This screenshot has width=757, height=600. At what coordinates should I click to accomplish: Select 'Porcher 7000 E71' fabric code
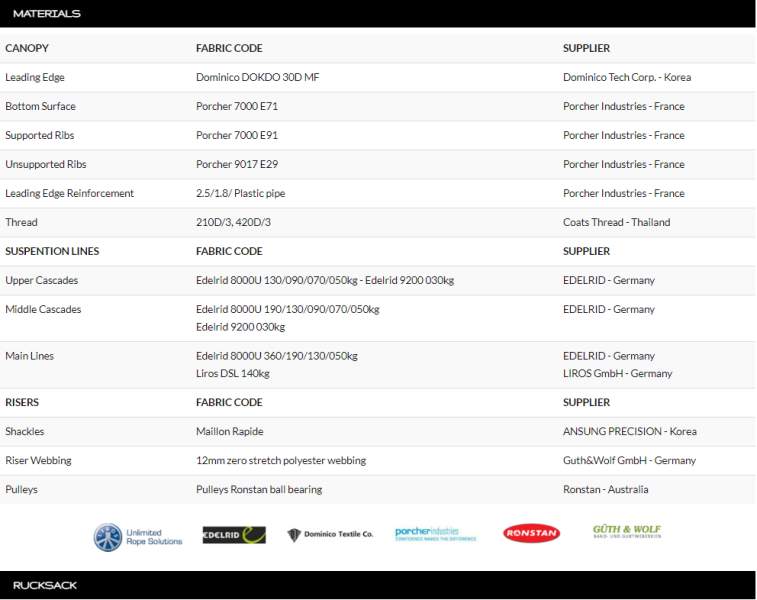pyautogui.click(x=237, y=106)
